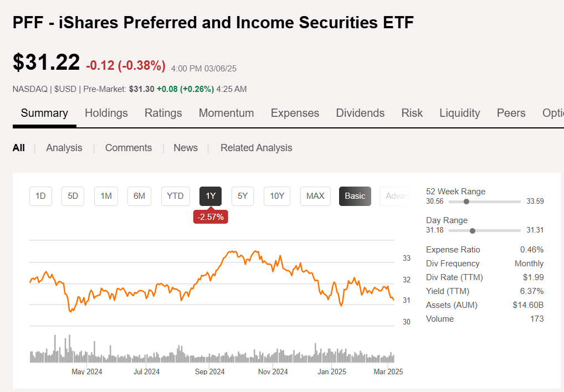View the MAX chart history
The image size is (564, 392).
click(x=315, y=196)
